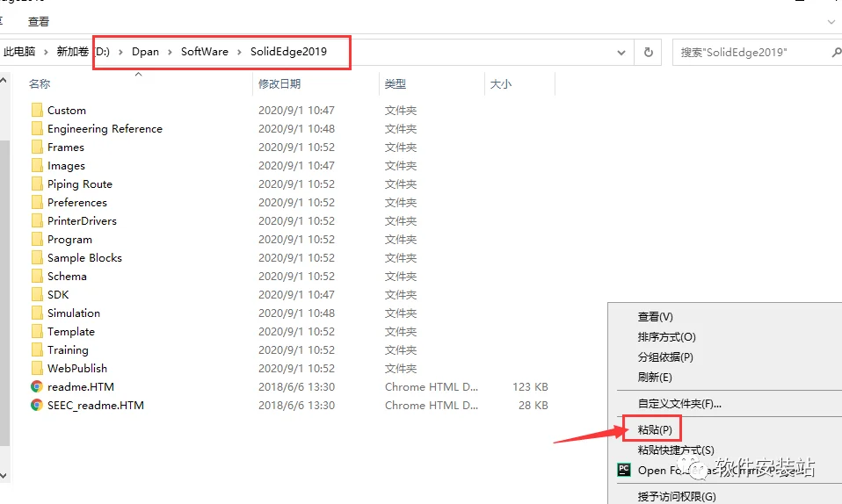842x504 pixels.
Task: Select the Images folder icon
Action: click(37, 165)
